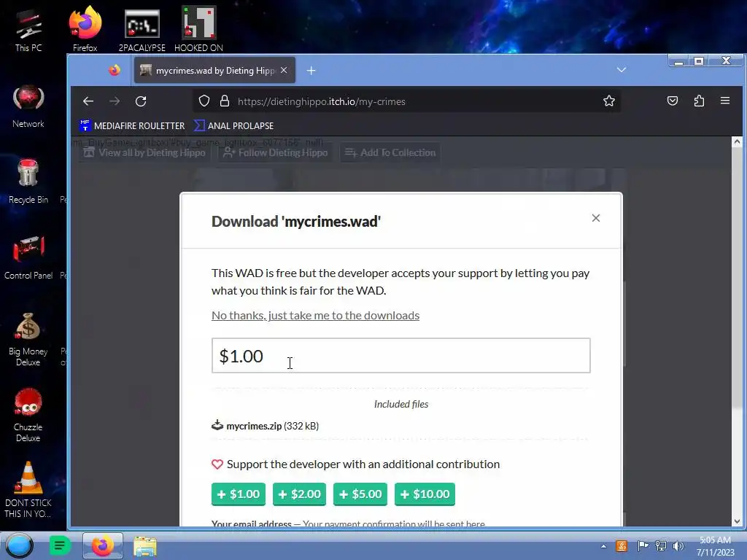Open the 2PACALYPSE desktop shortcut

[142, 31]
